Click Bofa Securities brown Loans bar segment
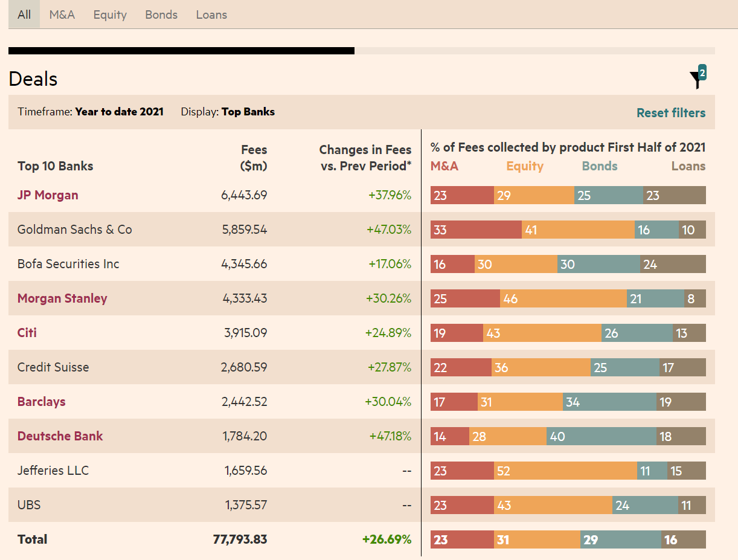 (673, 264)
